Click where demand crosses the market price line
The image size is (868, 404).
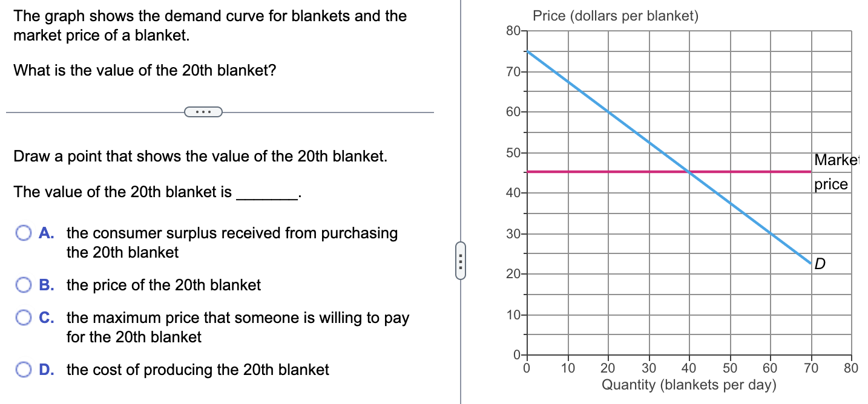click(x=690, y=171)
